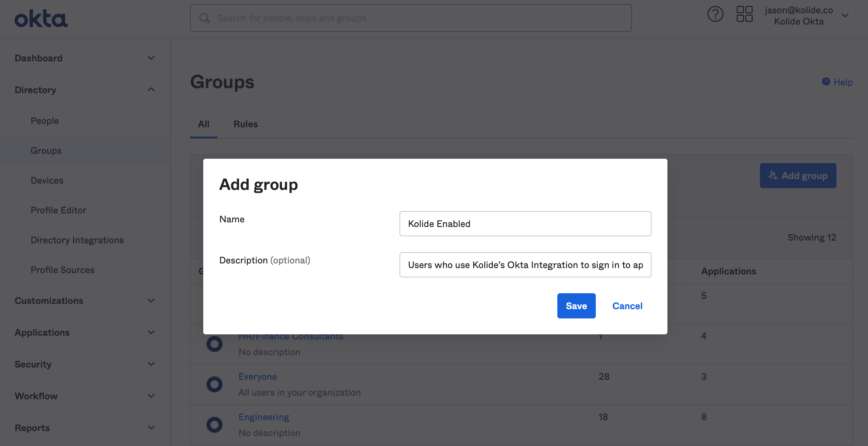868x446 pixels.
Task: Switch to the Rules tab
Action: point(245,124)
